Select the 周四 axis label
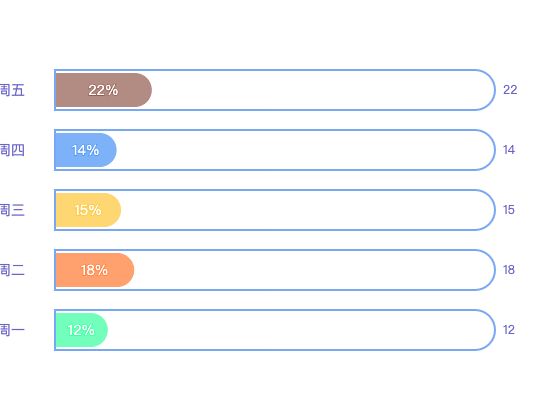Viewport: 550px width, 420px height. click(12, 150)
